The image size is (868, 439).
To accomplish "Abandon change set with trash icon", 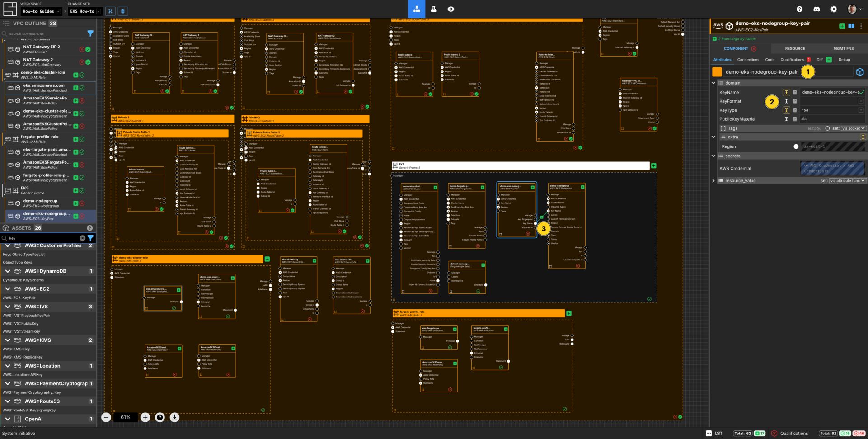I will 122,11.
